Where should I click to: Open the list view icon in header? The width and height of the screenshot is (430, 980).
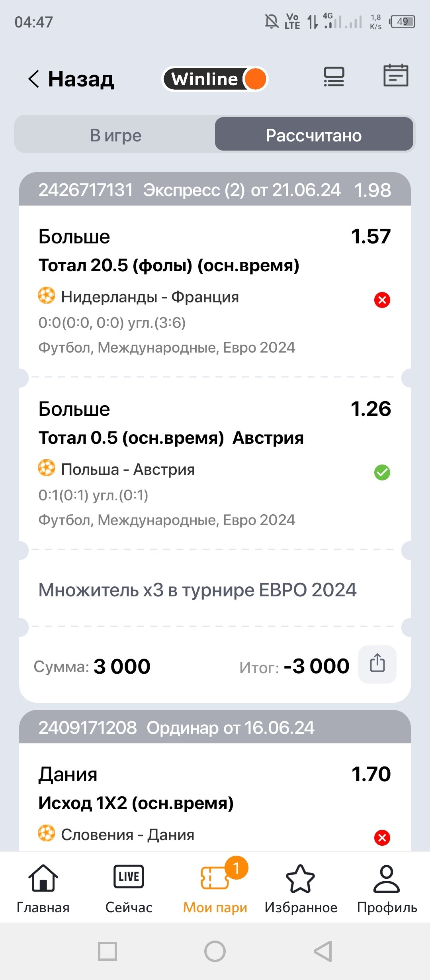pyautogui.click(x=334, y=76)
